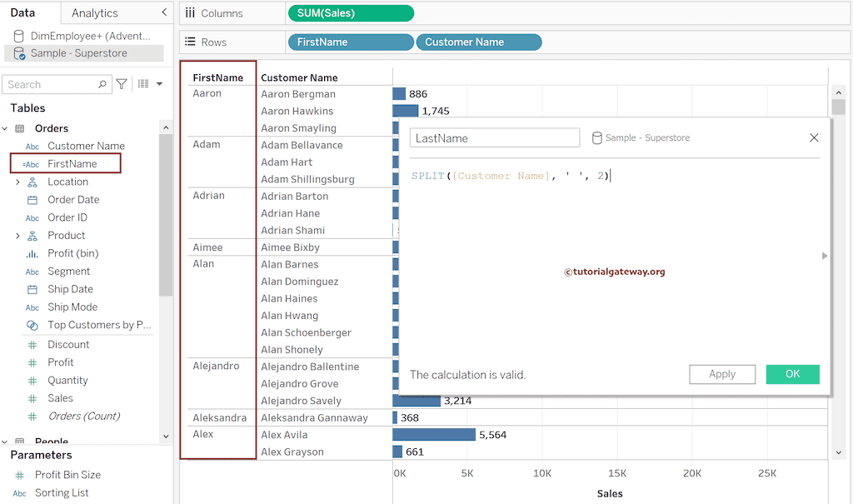Click the Order Date calendar icon
Image resolution: width=853 pixels, height=504 pixels.
pyautogui.click(x=32, y=200)
